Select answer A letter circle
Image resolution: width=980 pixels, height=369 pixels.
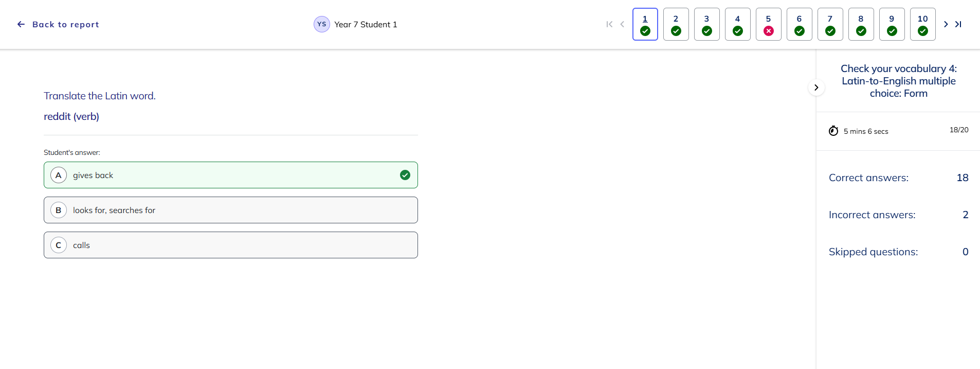coord(59,175)
